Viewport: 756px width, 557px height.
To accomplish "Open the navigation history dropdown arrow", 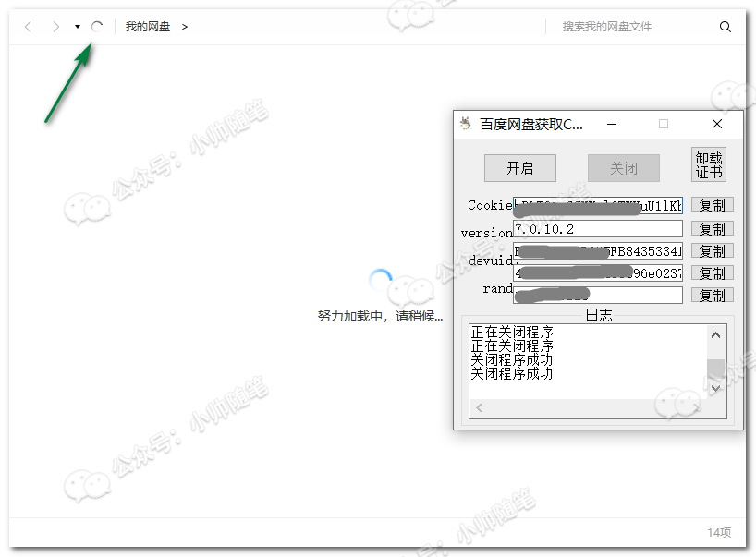I will click(x=78, y=27).
